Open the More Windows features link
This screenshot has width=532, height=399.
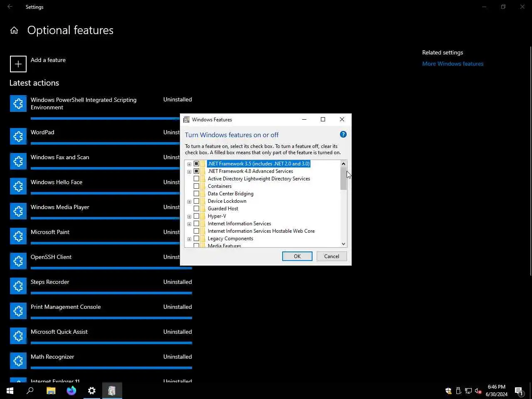pyautogui.click(x=453, y=64)
